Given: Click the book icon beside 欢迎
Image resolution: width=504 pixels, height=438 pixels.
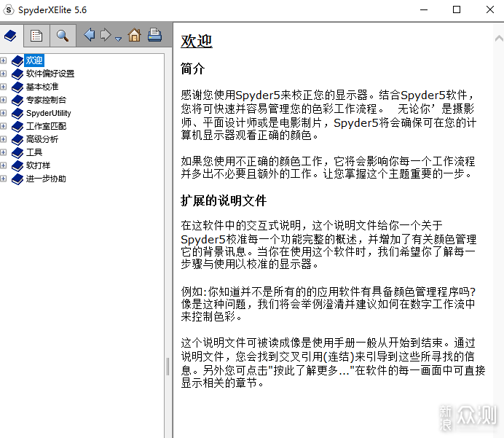Looking at the screenshot, I should click(x=17, y=60).
